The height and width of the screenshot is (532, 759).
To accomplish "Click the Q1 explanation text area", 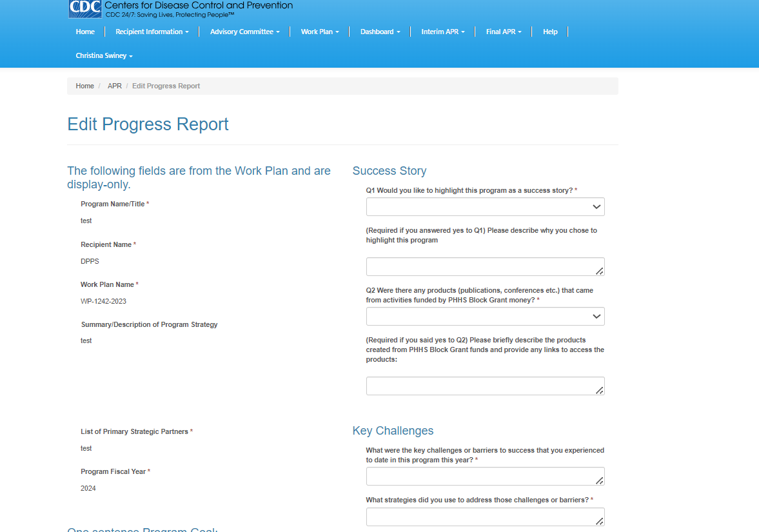I will [485, 267].
